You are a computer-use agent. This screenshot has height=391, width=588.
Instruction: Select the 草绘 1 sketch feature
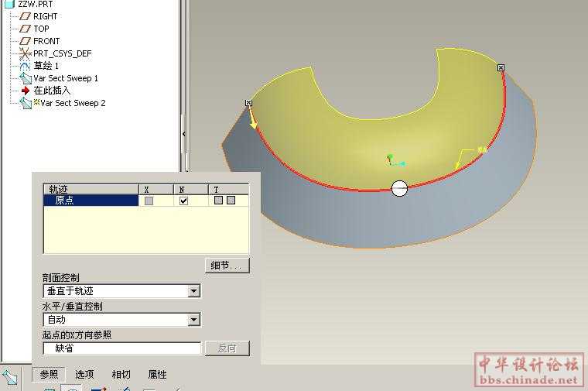pos(39,66)
